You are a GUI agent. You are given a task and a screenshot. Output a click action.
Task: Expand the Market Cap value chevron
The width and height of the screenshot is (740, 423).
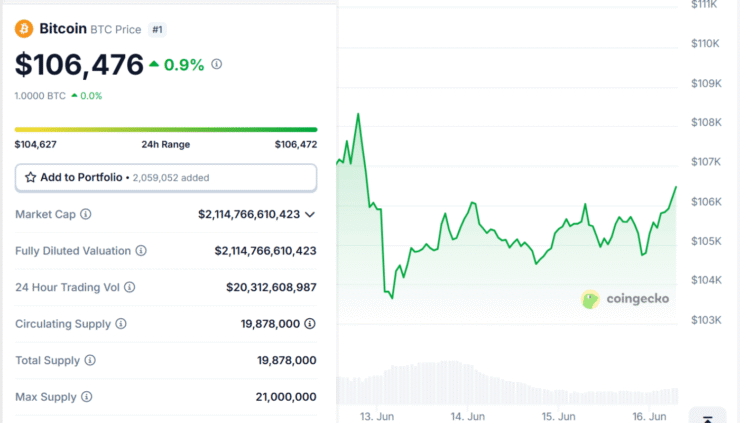[x=310, y=215]
